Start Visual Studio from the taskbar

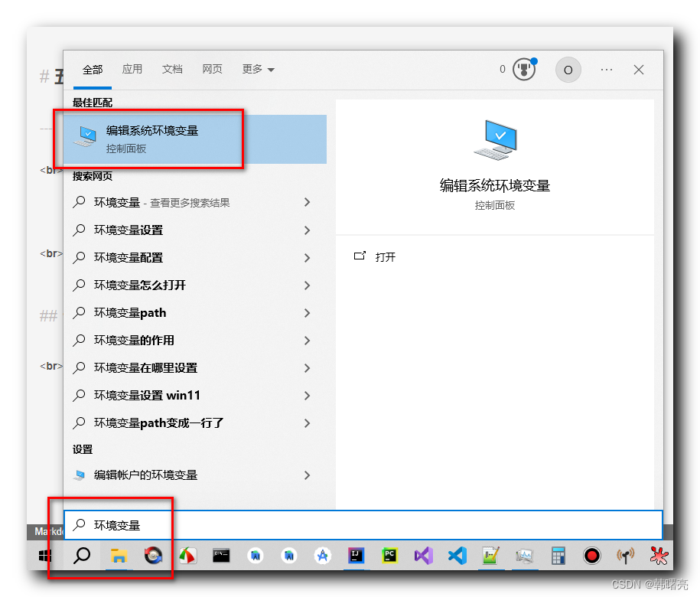pos(423,556)
